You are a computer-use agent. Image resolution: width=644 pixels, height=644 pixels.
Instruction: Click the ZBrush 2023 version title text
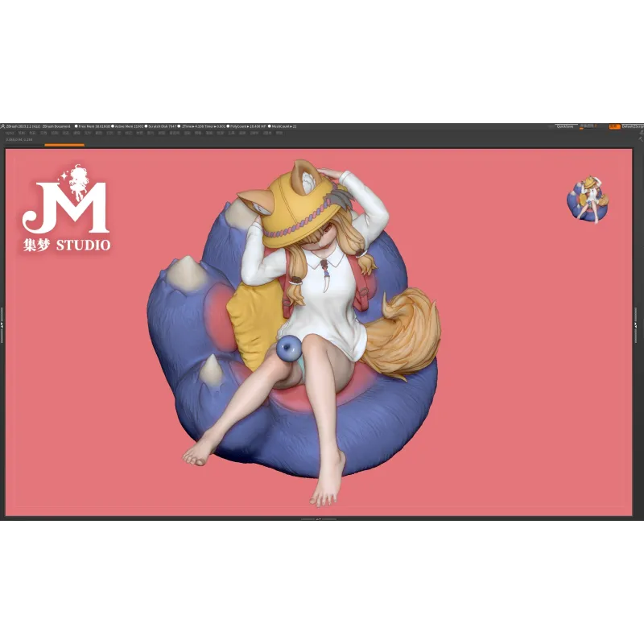tap(23, 126)
